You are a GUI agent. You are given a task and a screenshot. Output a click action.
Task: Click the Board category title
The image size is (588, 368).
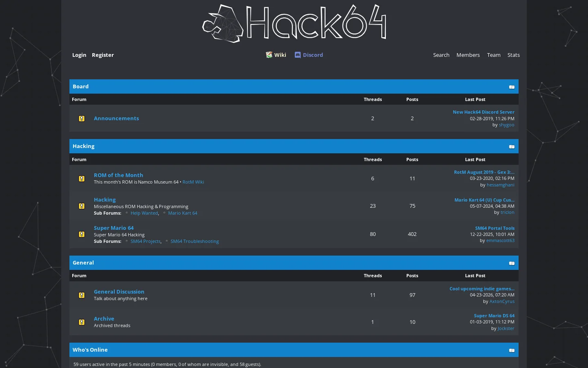click(80, 86)
